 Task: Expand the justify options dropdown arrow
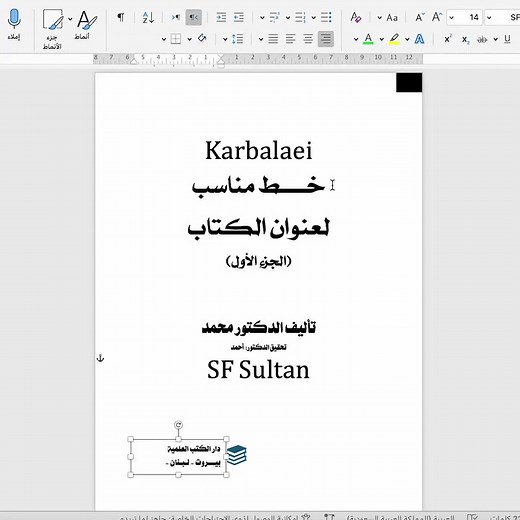pos(261,39)
